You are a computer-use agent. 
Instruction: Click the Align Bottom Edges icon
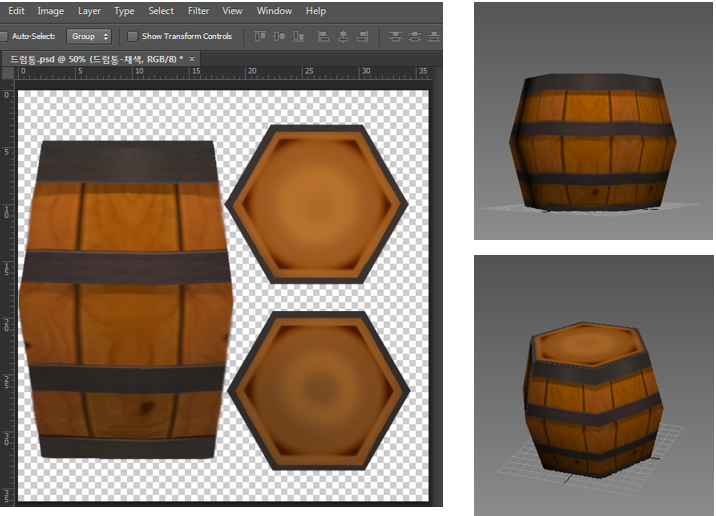click(299, 37)
